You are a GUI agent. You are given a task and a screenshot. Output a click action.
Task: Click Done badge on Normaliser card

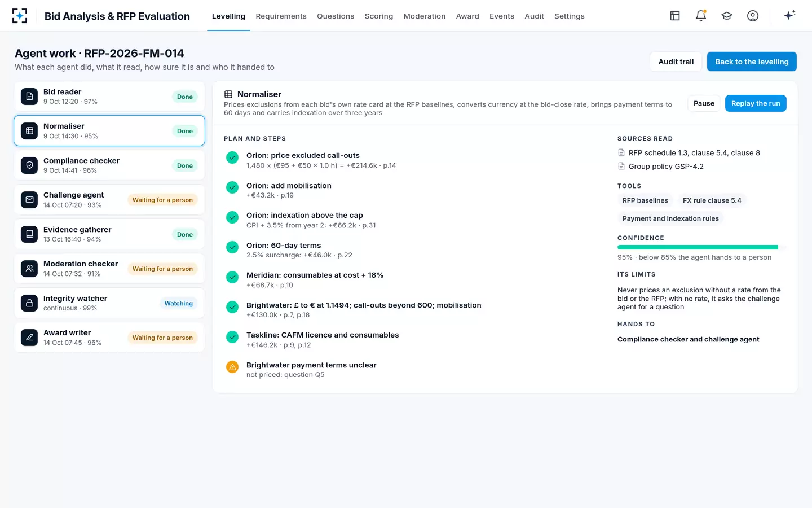185,131
